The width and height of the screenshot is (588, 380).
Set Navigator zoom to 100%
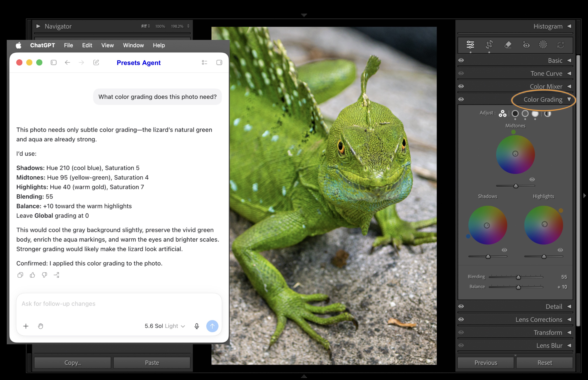[160, 26]
